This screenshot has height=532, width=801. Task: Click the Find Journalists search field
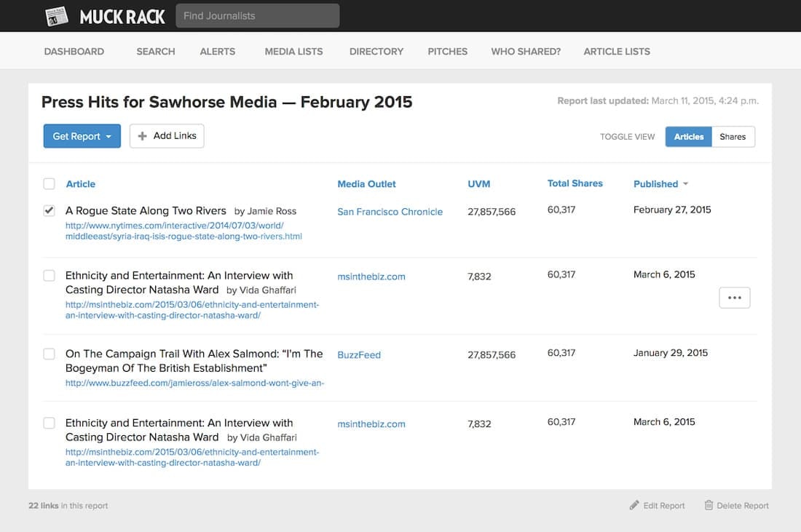pos(257,16)
